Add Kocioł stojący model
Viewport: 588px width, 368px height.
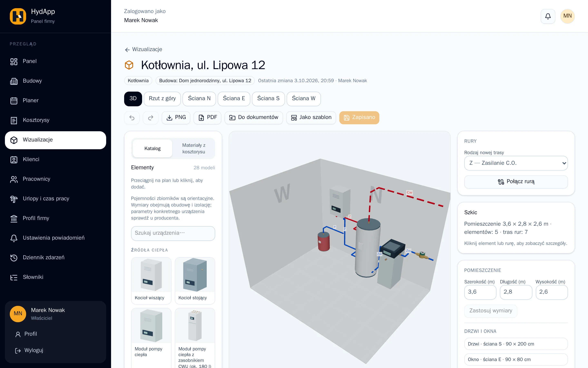[195, 281]
